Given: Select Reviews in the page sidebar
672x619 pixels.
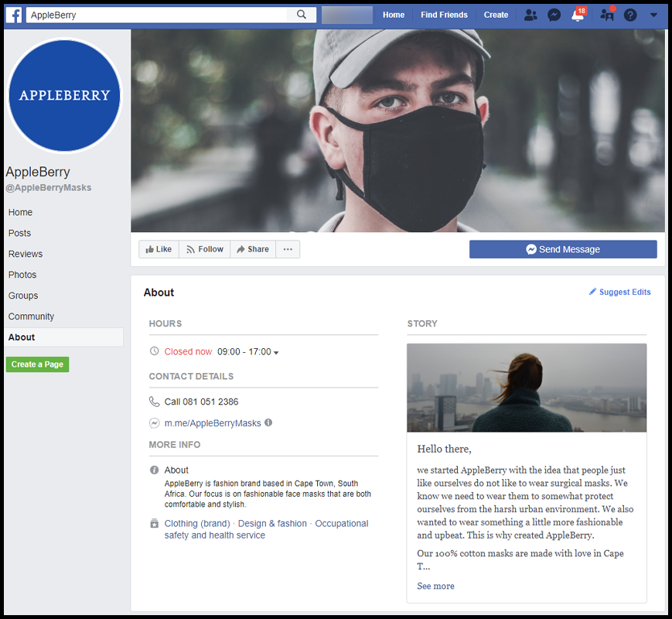Looking at the screenshot, I should pyautogui.click(x=26, y=254).
